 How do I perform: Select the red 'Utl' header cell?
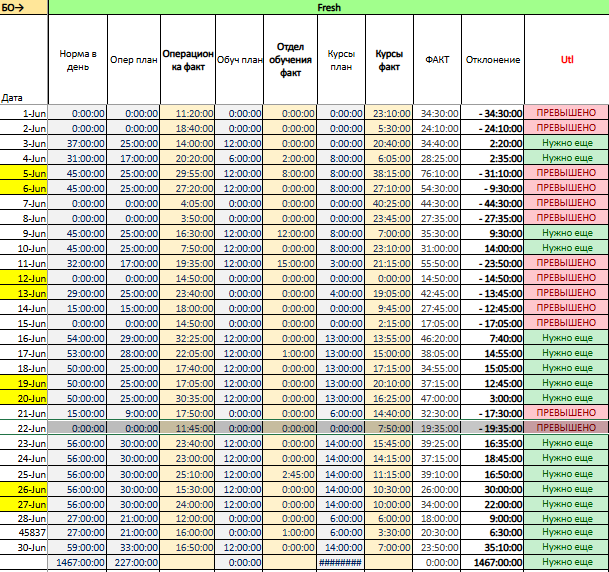point(567,60)
